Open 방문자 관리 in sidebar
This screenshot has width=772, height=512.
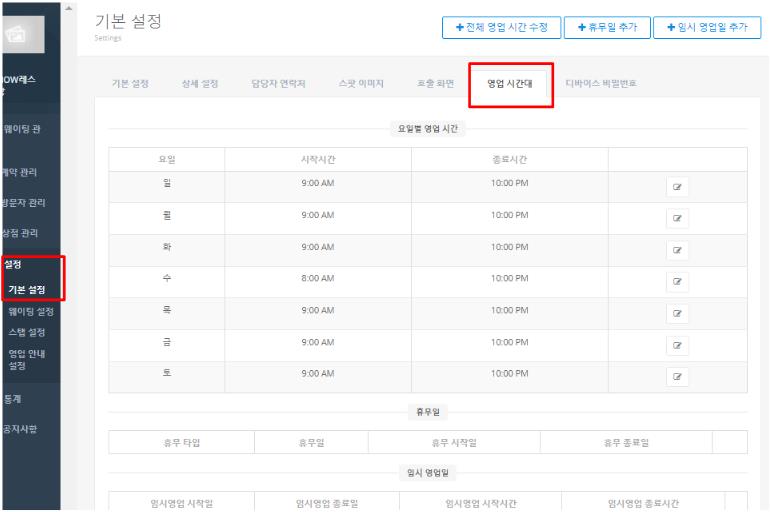click(24, 203)
